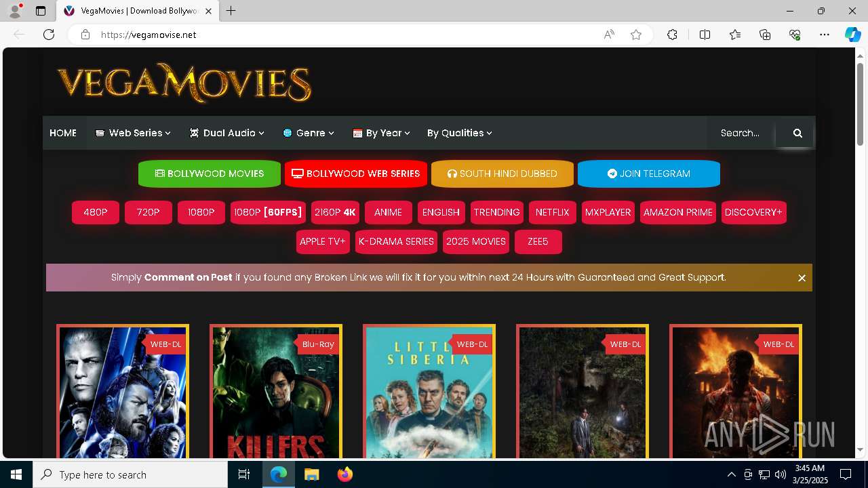Launch Copilot sidebar

pyautogui.click(x=852, y=35)
